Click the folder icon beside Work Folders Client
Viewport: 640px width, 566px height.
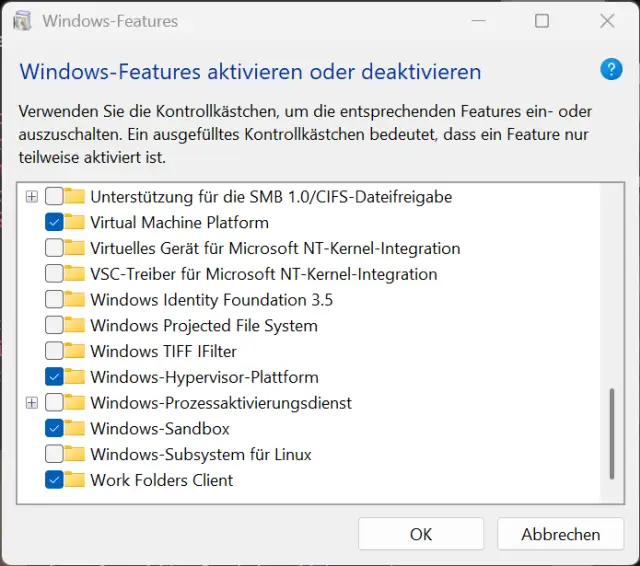[x=75, y=480]
